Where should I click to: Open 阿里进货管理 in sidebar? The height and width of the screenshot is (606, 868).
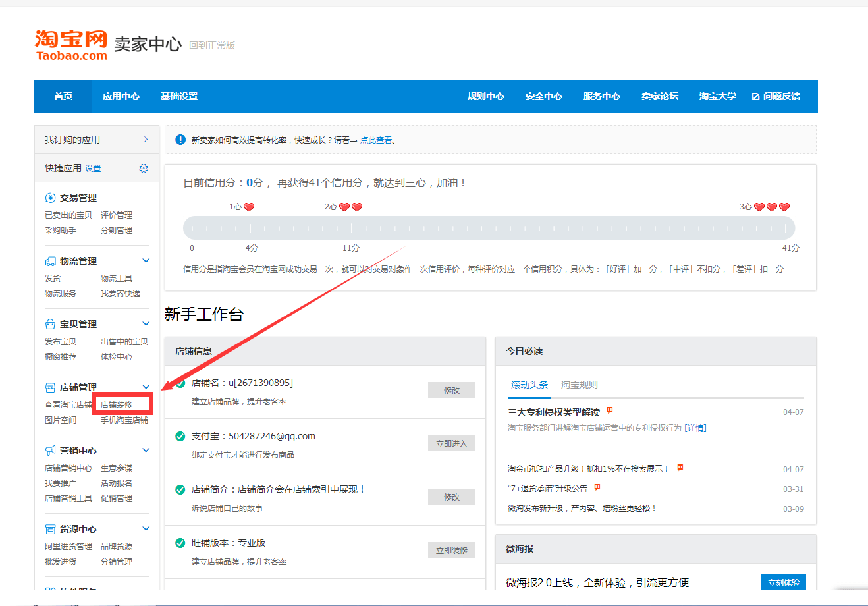[68, 546]
